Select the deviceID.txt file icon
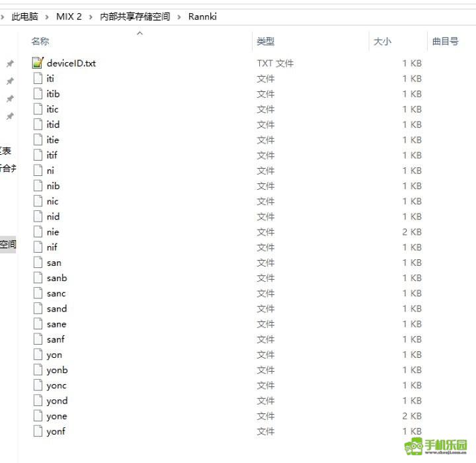Viewport: 476px width, 463px height. tap(37, 63)
